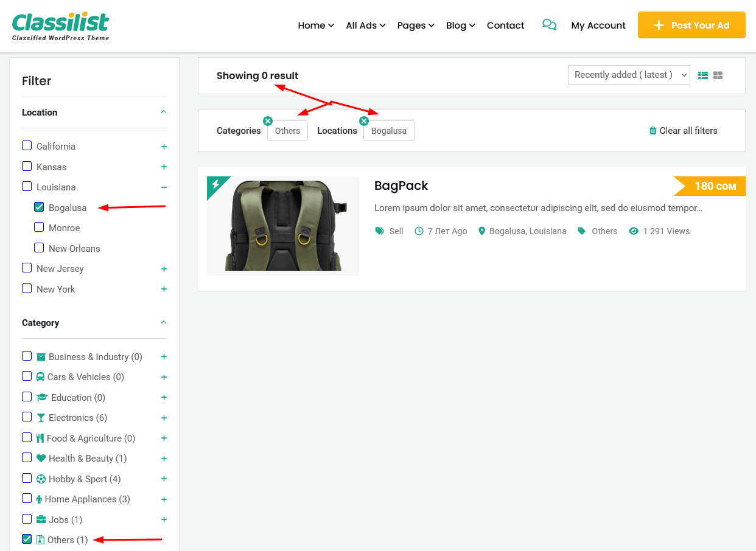Open the Pages menu

[x=416, y=26]
